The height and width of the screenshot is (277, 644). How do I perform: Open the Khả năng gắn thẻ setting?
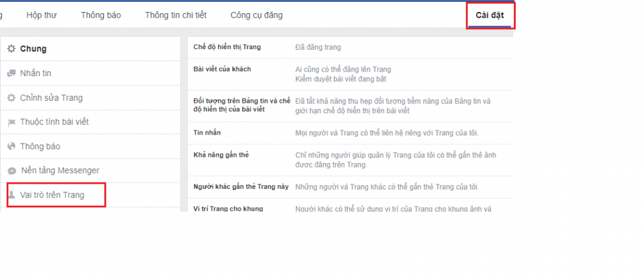[350, 160]
